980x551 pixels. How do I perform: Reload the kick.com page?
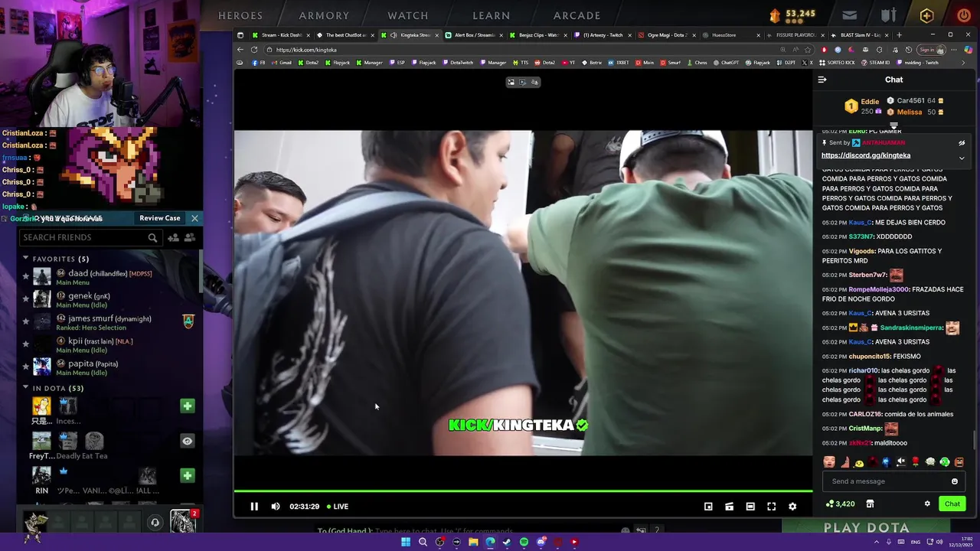[x=253, y=50]
